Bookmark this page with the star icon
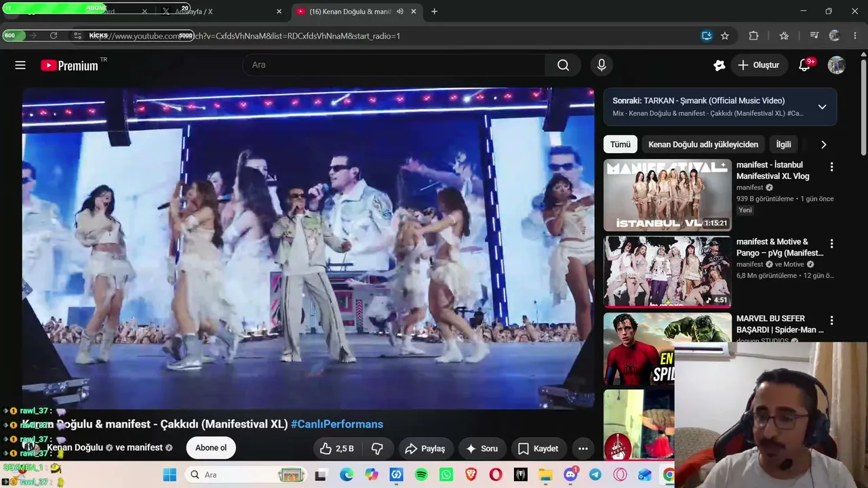868x488 pixels. click(725, 36)
